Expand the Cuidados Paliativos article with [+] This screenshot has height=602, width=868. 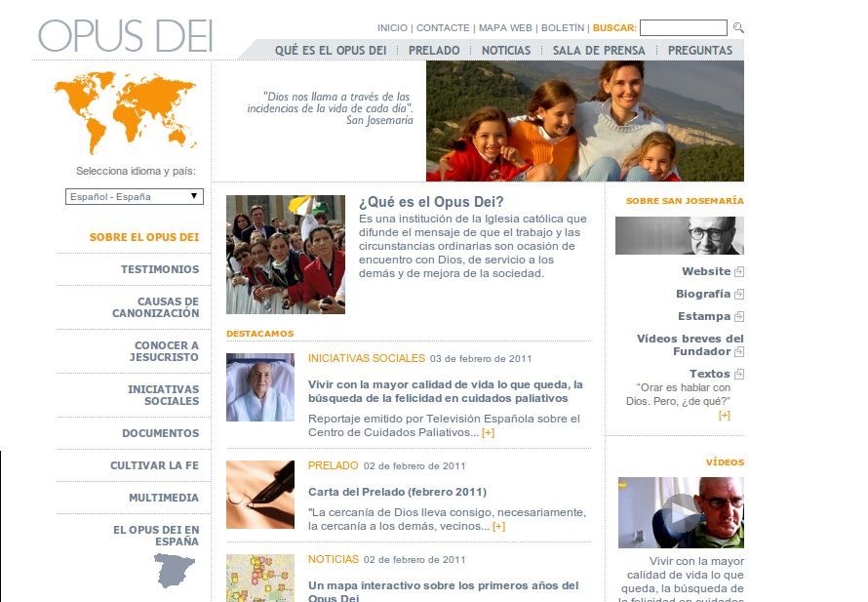click(489, 432)
